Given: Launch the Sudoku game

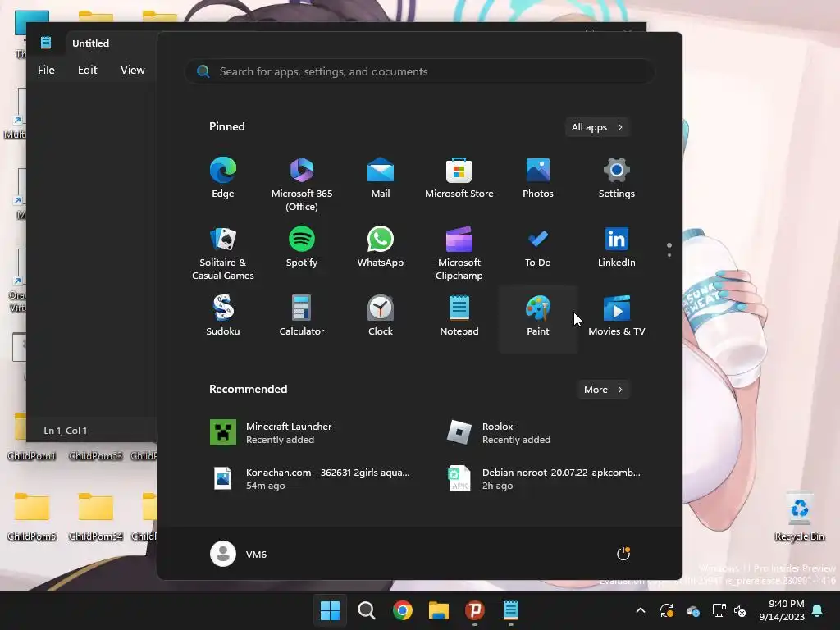Looking at the screenshot, I should 223,316.
